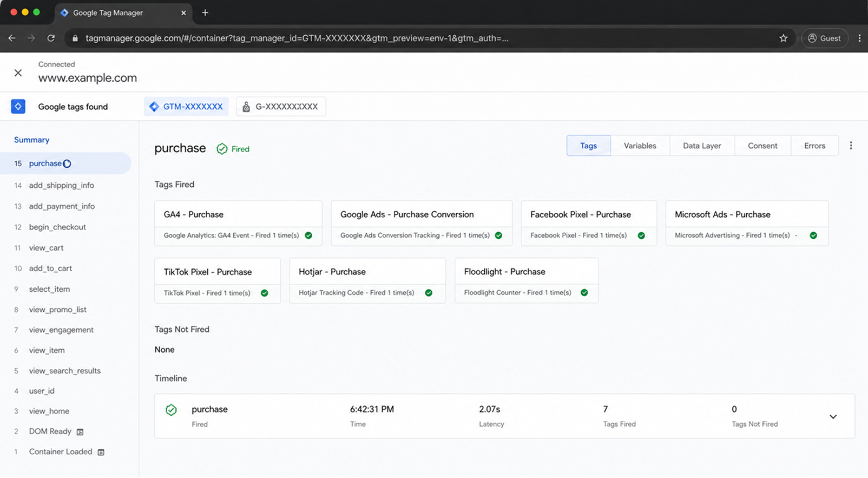This screenshot has width=868, height=478.
Task: Open the three-dot menu beside Errors tab
Action: click(851, 146)
